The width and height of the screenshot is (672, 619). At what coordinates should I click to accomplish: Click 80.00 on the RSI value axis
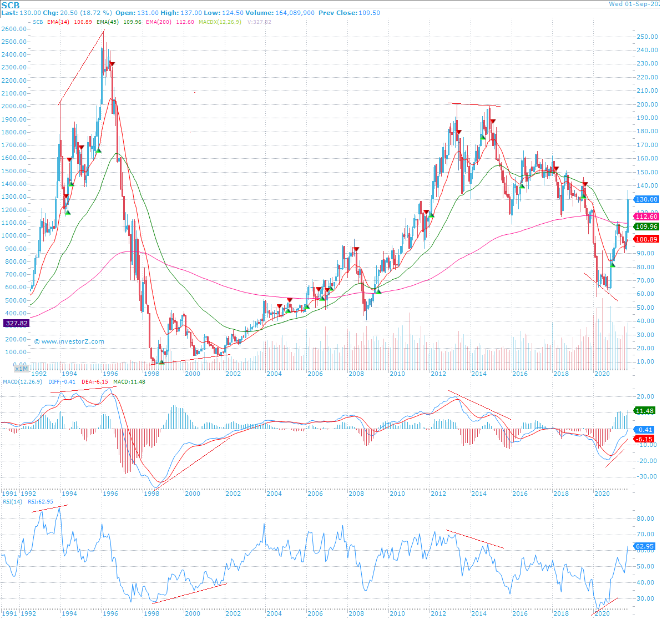click(x=646, y=519)
